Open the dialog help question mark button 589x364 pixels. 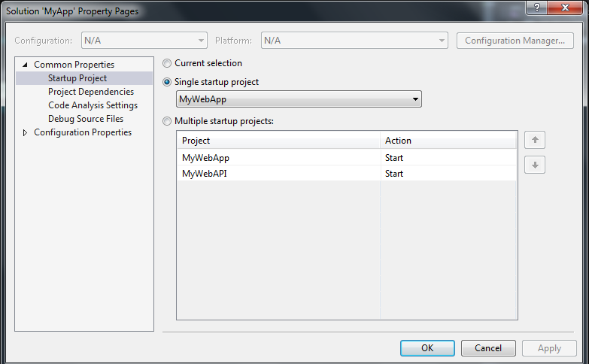click(x=537, y=8)
